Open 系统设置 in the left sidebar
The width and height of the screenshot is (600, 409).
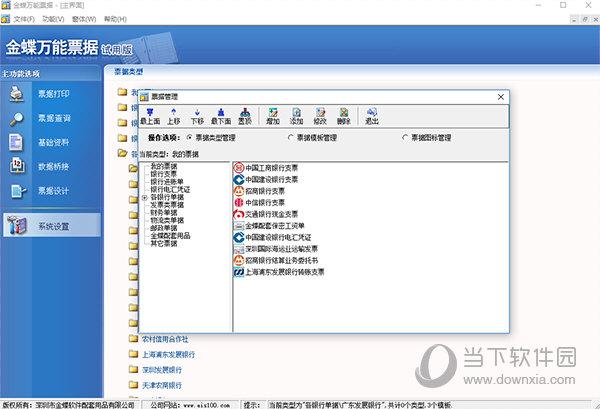52,226
